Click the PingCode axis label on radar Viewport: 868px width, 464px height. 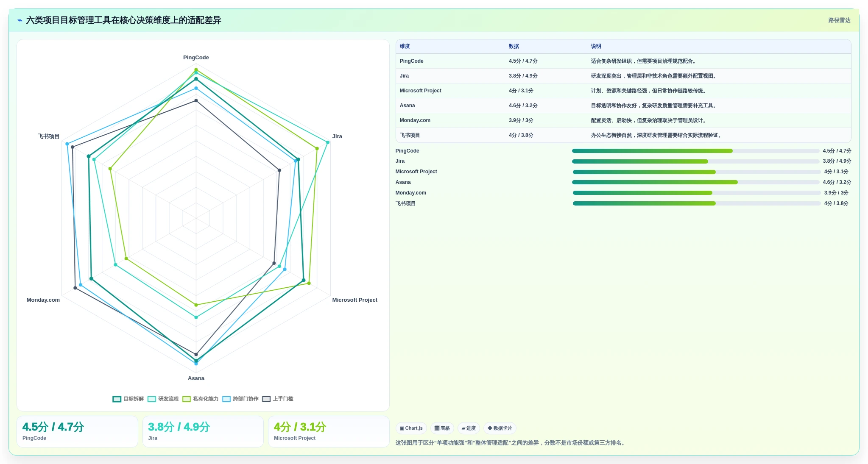coord(196,58)
